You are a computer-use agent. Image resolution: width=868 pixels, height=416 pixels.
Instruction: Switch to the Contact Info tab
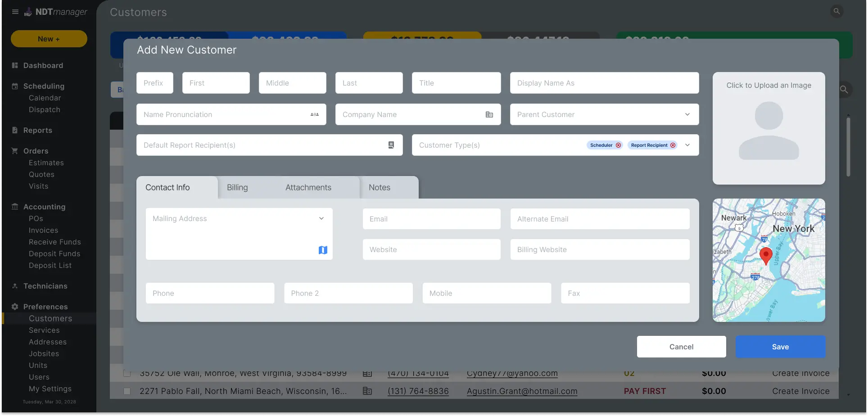click(177, 187)
